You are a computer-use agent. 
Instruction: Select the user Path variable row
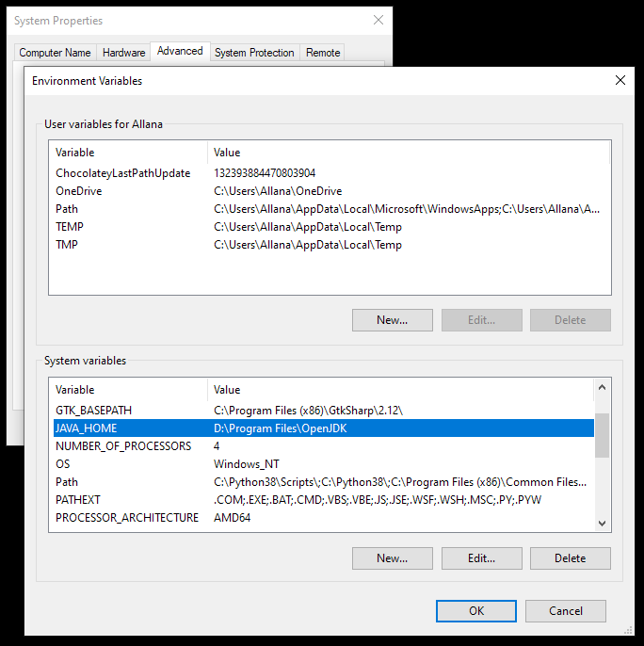(67, 209)
